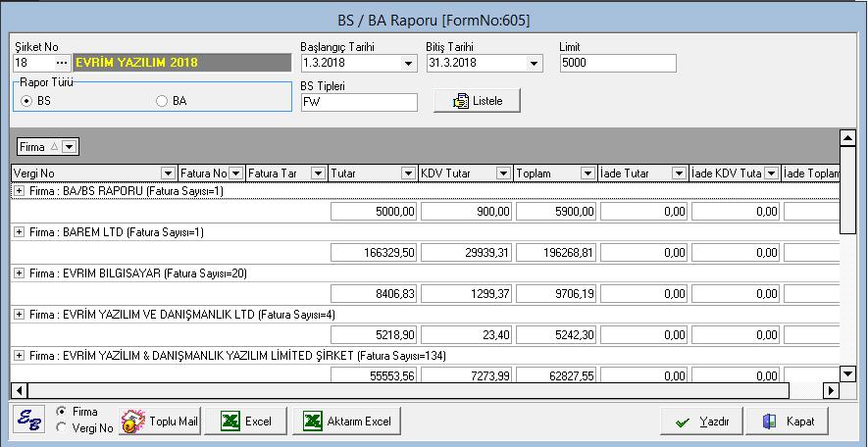Expand EVRIM BILGISAYAR firm group

point(20,273)
